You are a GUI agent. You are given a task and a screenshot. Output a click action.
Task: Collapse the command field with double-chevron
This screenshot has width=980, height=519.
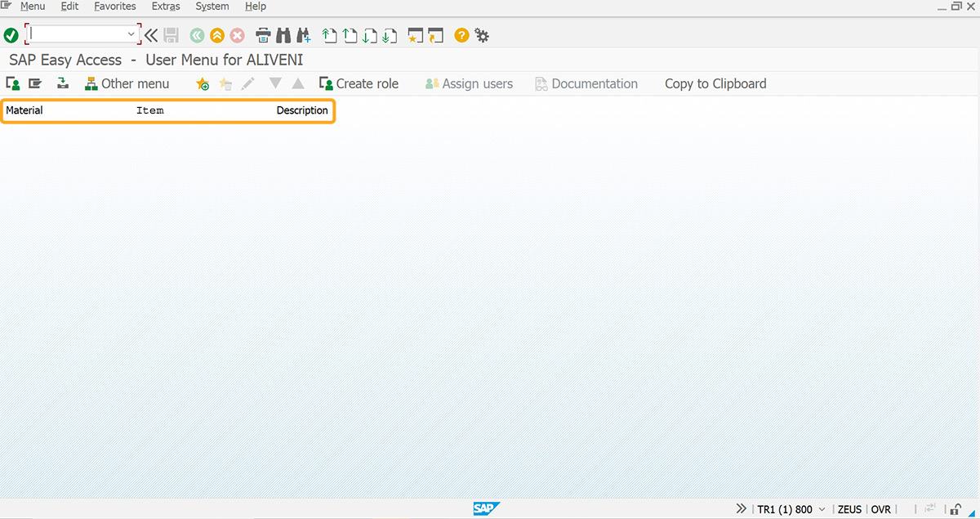(x=151, y=35)
